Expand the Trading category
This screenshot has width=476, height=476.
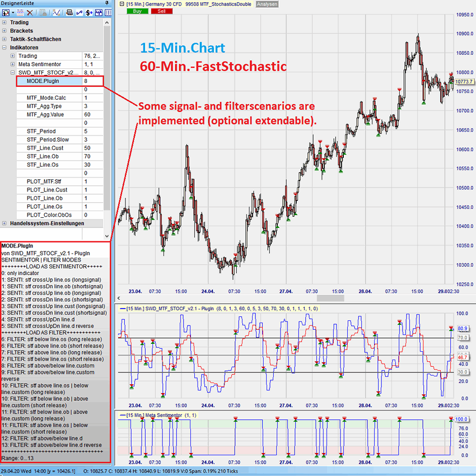click(x=4, y=22)
